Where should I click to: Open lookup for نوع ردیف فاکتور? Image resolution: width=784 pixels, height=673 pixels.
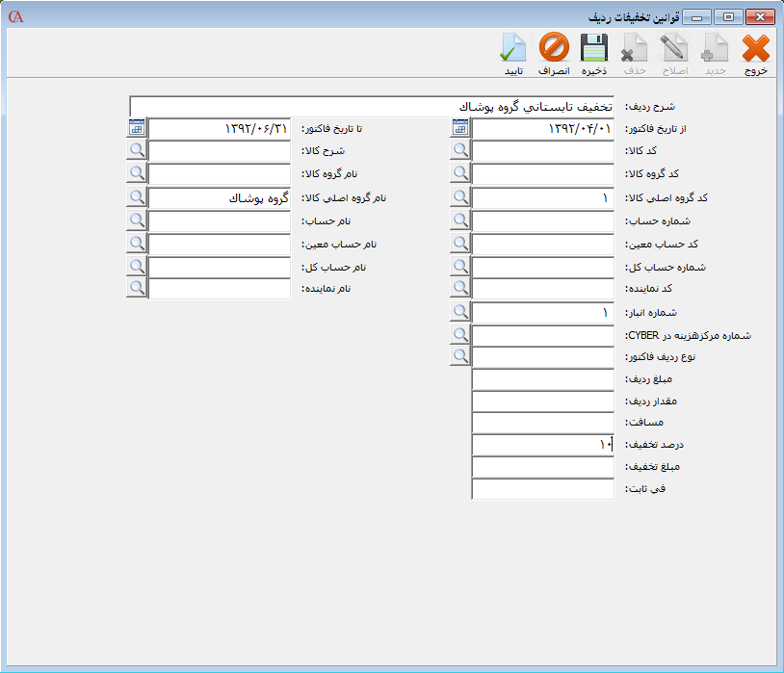460,357
